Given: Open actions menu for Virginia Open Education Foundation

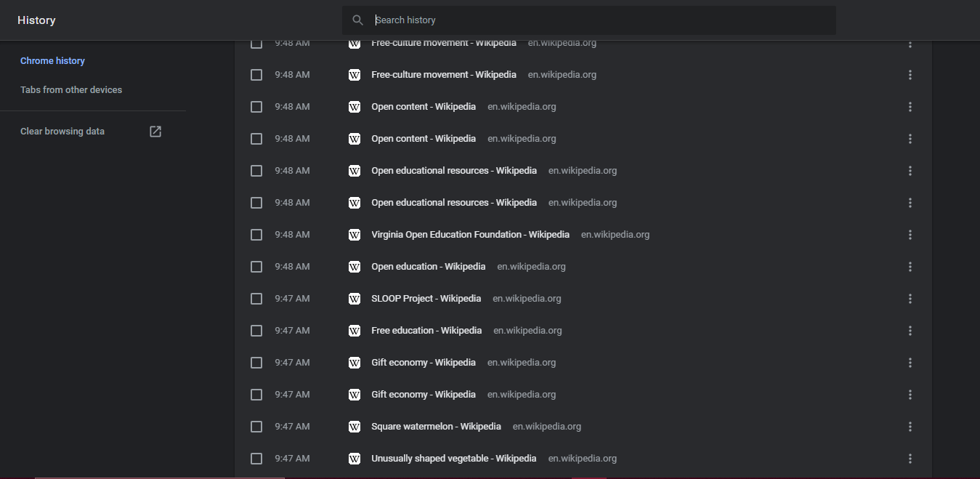Looking at the screenshot, I should pyautogui.click(x=910, y=235).
